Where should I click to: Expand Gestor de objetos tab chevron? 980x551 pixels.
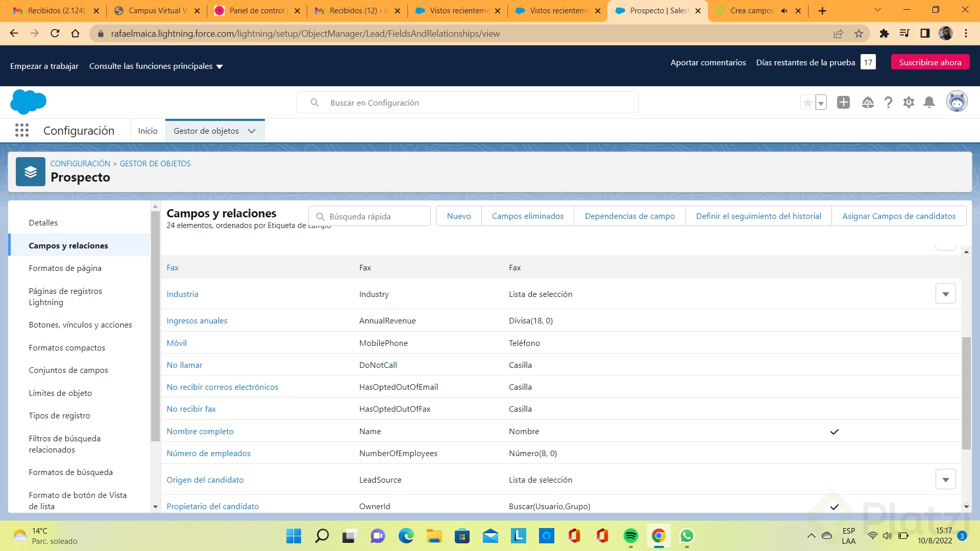tap(252, 131)
